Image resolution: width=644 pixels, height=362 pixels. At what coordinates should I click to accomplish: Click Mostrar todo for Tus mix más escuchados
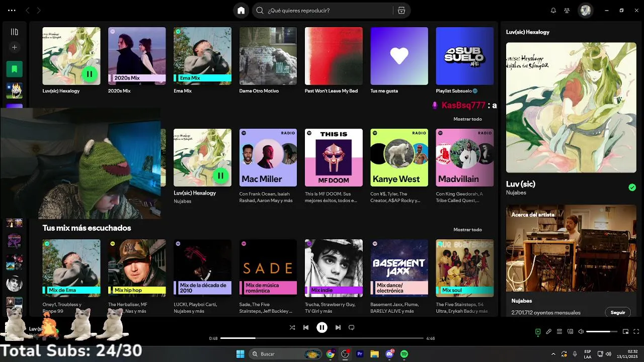467,230
